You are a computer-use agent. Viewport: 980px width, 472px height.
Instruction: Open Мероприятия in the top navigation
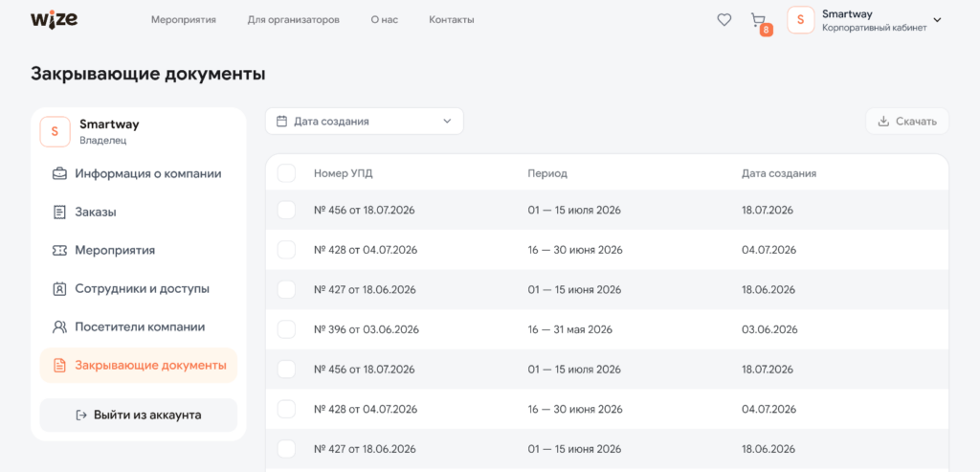184,20
